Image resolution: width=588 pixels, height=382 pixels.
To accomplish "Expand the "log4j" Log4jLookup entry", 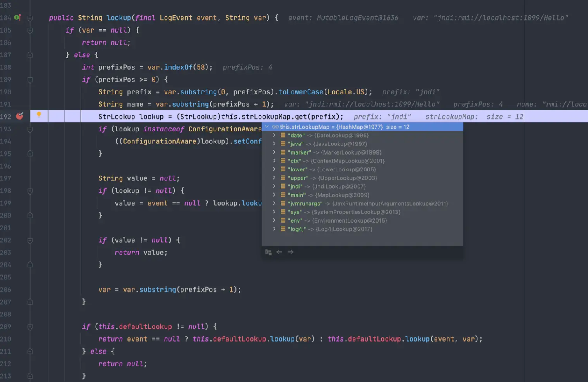I will 274,229.
